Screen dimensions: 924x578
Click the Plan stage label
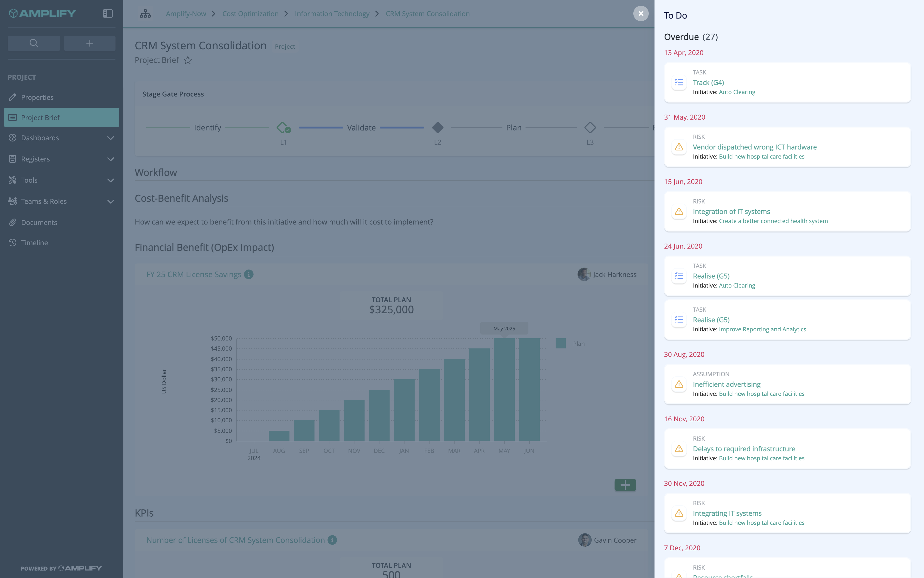click(514, 128)
